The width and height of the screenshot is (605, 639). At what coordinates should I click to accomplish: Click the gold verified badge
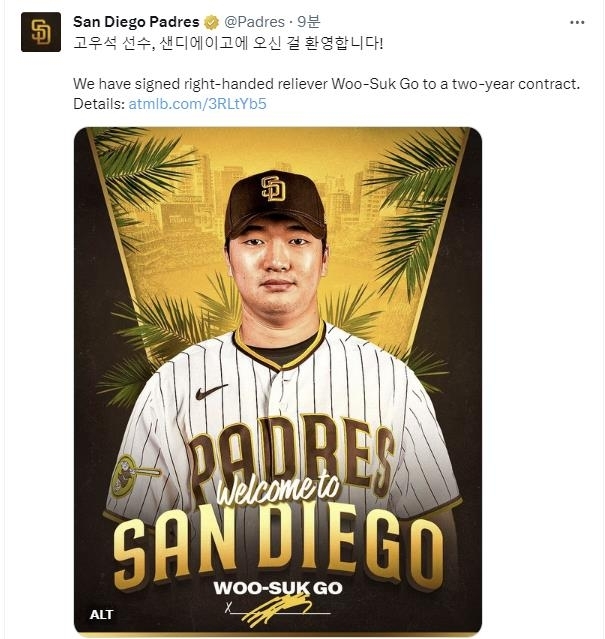(x=211, y=22)
